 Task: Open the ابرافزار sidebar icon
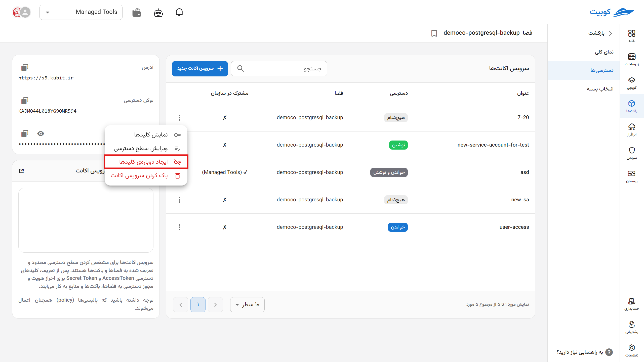[x=631, y=129]
